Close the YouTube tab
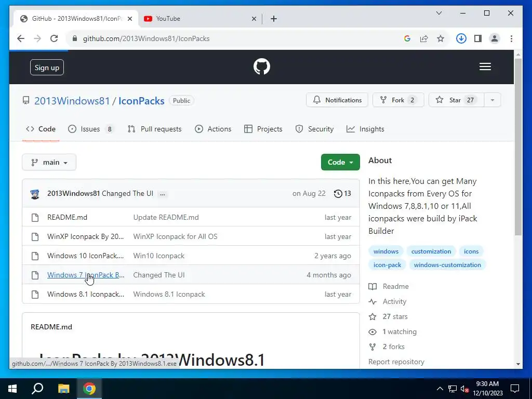532x399 pixels. [254, 19]
